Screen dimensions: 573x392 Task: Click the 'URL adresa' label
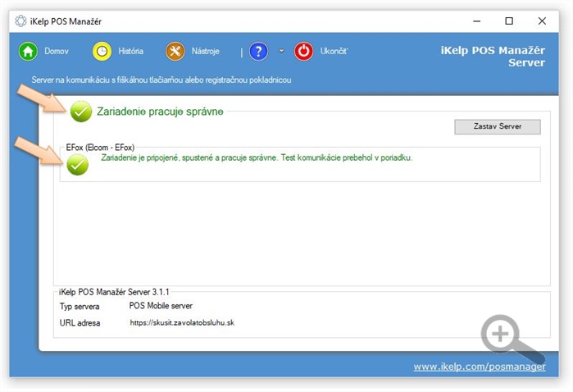click(x=80, y=323)
